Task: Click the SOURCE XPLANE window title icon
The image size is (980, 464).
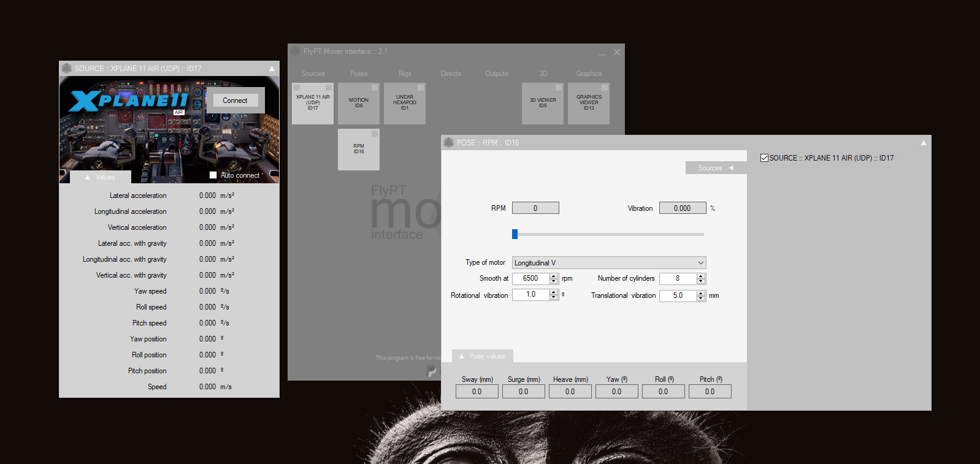Action: click(67, 68)
